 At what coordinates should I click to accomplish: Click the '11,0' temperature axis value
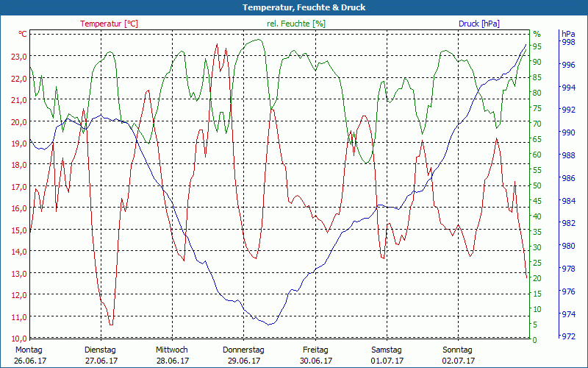(20, 317)
